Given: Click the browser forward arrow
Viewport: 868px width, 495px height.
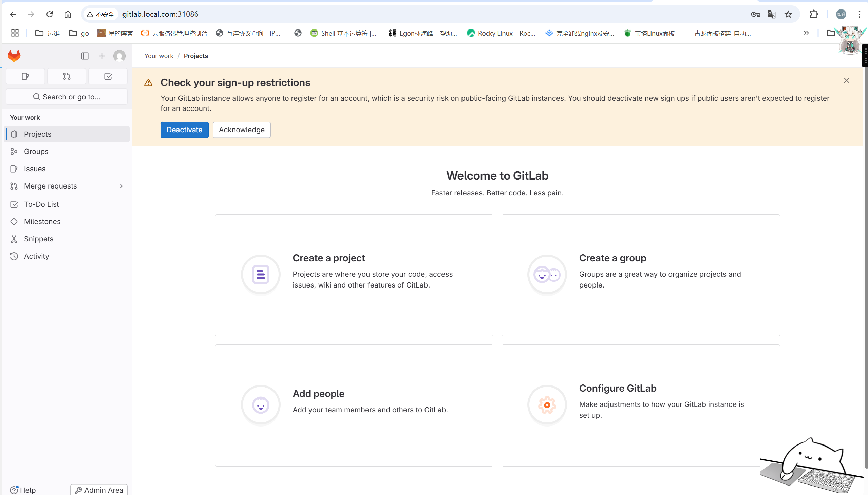Looking at the screenshot, I should 31,14.
